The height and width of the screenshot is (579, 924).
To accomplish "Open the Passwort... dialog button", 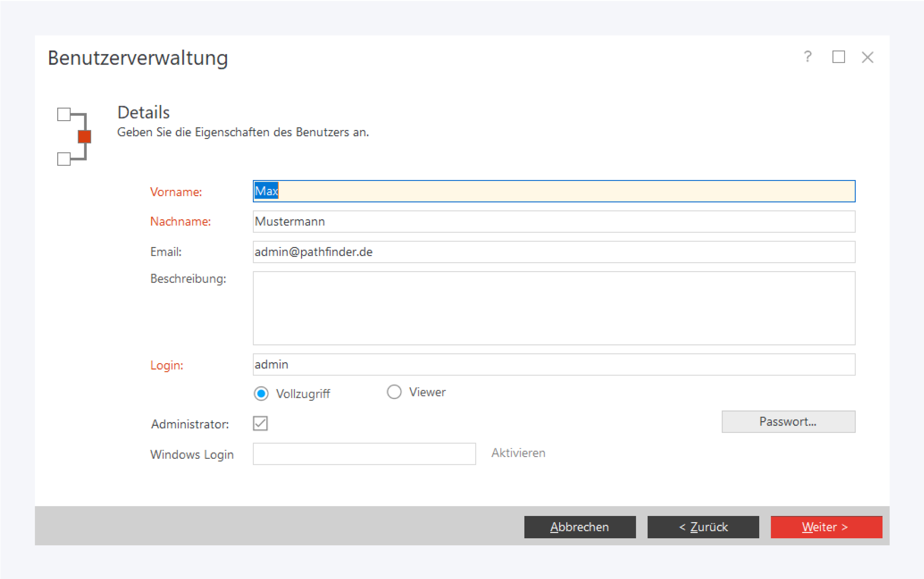I will click(x=788, y=422).
